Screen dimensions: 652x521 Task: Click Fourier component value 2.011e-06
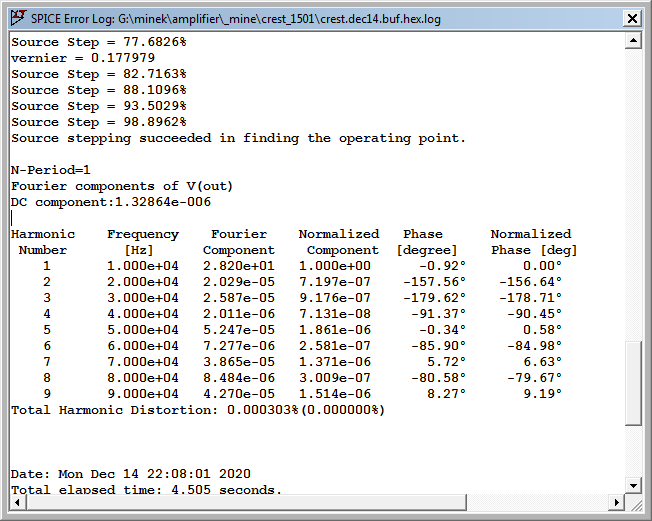[x=239, y=314]
